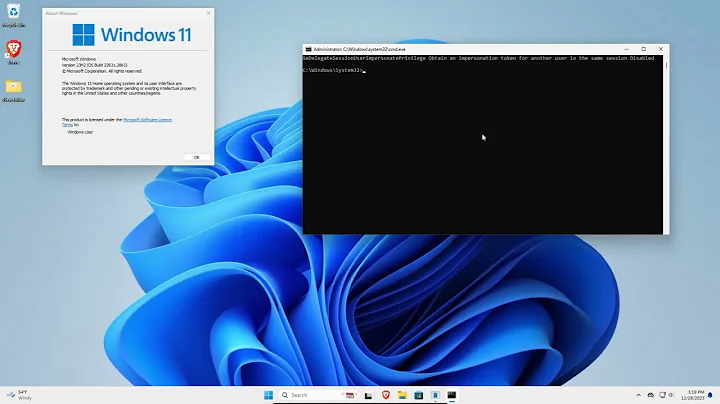This screenshot has width=720, height=404.
Task: Click the Microsoft Corporation copyright line
Action: (102, 71)
